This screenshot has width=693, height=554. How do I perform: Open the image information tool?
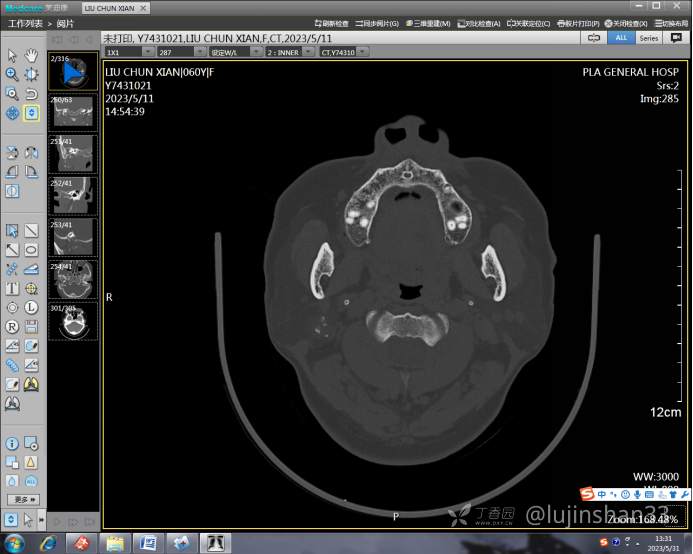pyautogui.click(x=12, y=443)
